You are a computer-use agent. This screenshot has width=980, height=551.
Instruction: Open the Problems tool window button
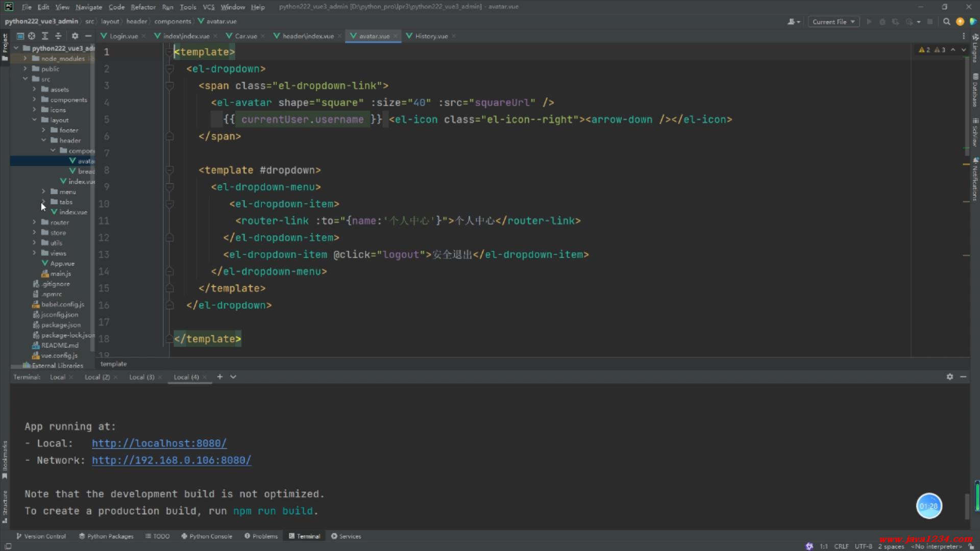pyautogui.click(x=261, y=536)
